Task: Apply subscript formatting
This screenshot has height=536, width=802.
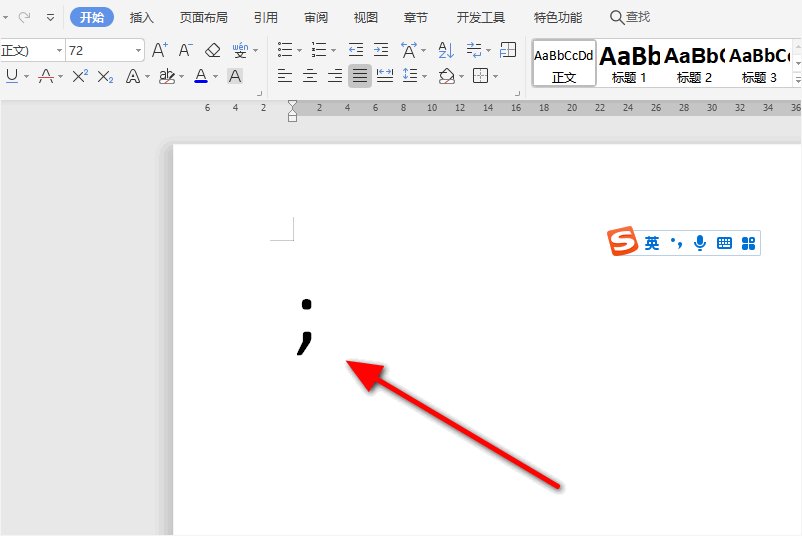Action: pyautogui.click(x=105, y=76)
